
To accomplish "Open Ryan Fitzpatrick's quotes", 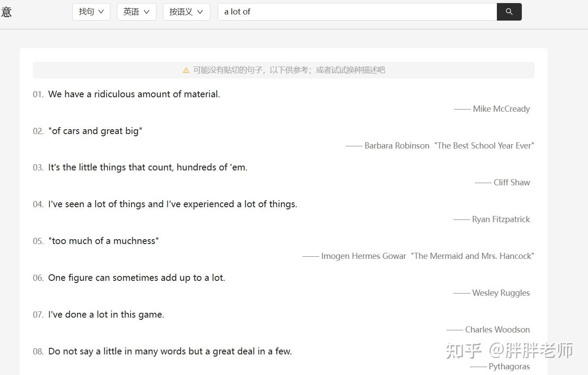I will point(501,219).
